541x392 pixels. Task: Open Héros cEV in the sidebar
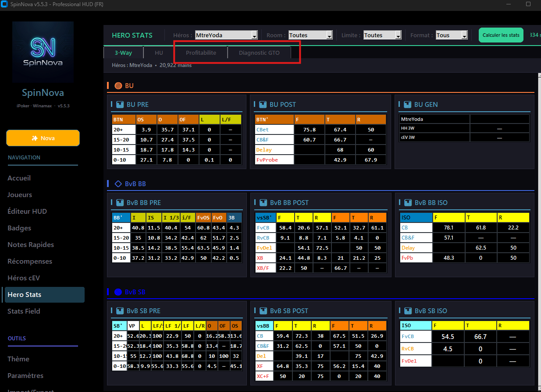(24, 278)
